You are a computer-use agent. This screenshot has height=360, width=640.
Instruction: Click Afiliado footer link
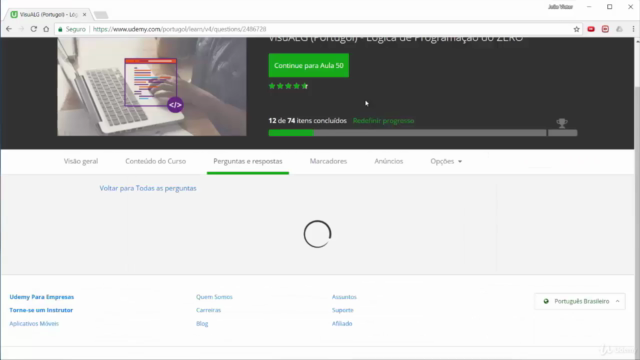[x=342, y=323]
